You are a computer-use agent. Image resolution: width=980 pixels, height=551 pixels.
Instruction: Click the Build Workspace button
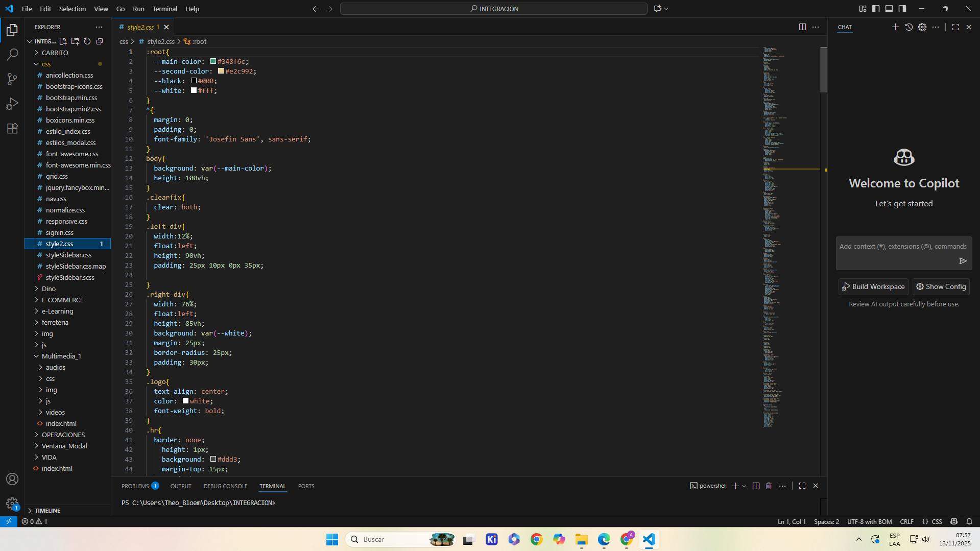pyautogui.click(x=873, y=286)
